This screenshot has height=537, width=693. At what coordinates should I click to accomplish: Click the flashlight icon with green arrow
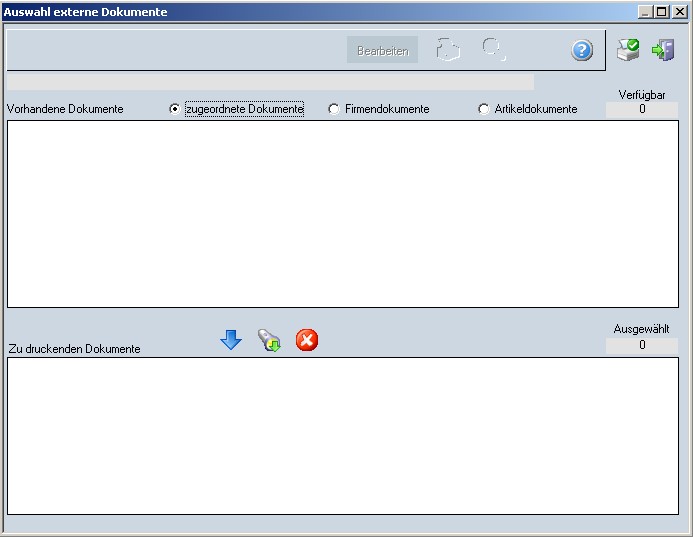(269, 341)
